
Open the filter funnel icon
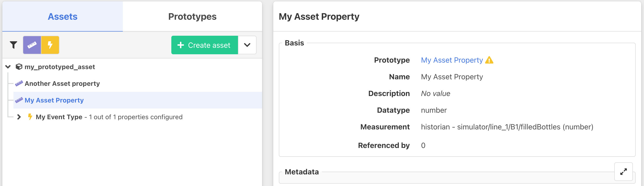click(13, 45)
